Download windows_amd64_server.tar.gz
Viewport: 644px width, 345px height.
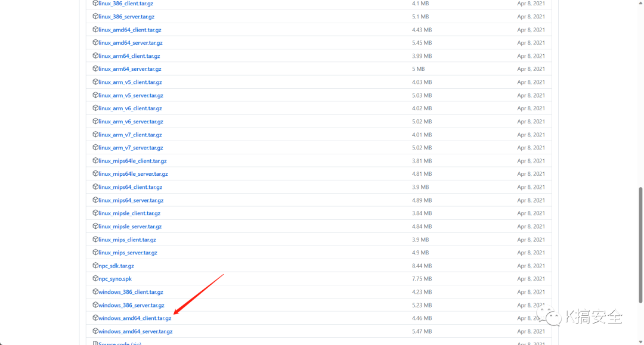[x=135, y=331]
